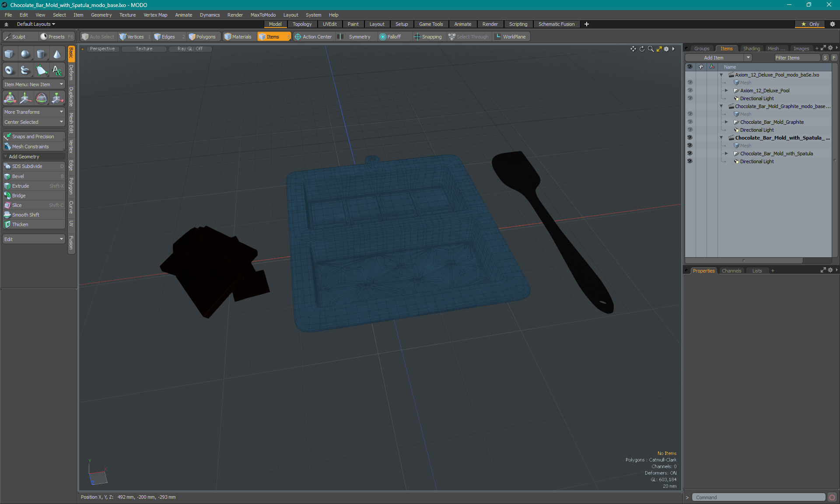
Task: Toggle visibility of Chocolate_Bar_Mold_Graphite folder
Action: 690,122
